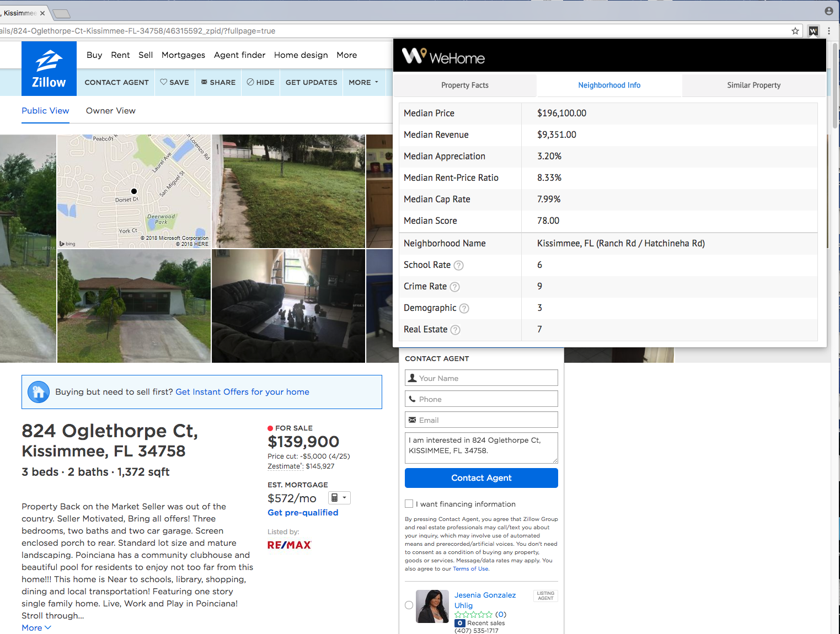Screen dimensions: 840x634
Task: Click the Zillow logo
Action: click(x=49, y=68)
